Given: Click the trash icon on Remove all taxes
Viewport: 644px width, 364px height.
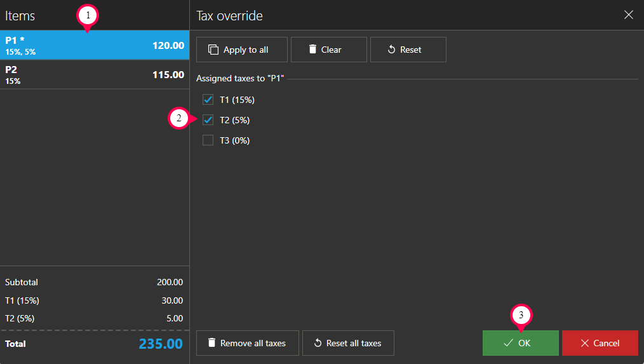Looking at the screenshot, I should click(211, 342).
